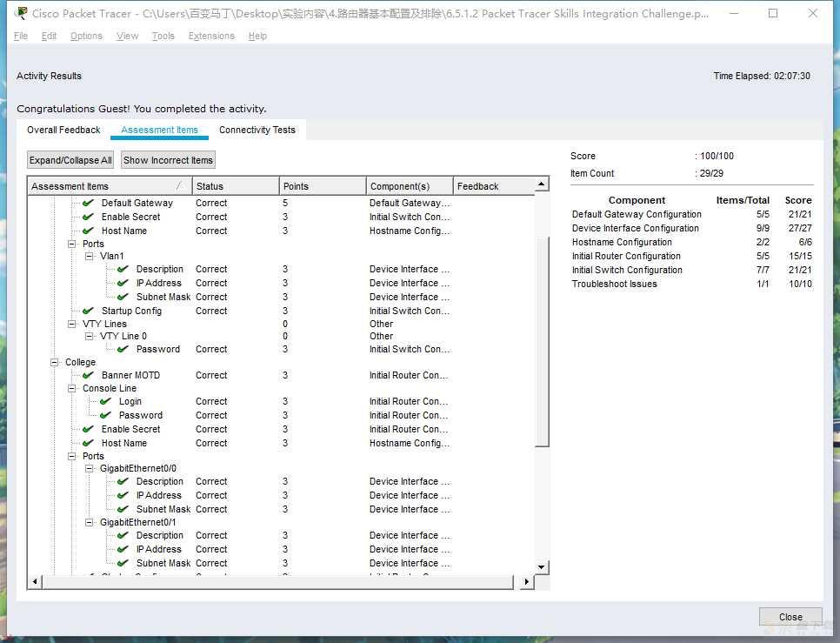
Task: Select the Assessment Items tab
Action: click(x=160, y=130)
